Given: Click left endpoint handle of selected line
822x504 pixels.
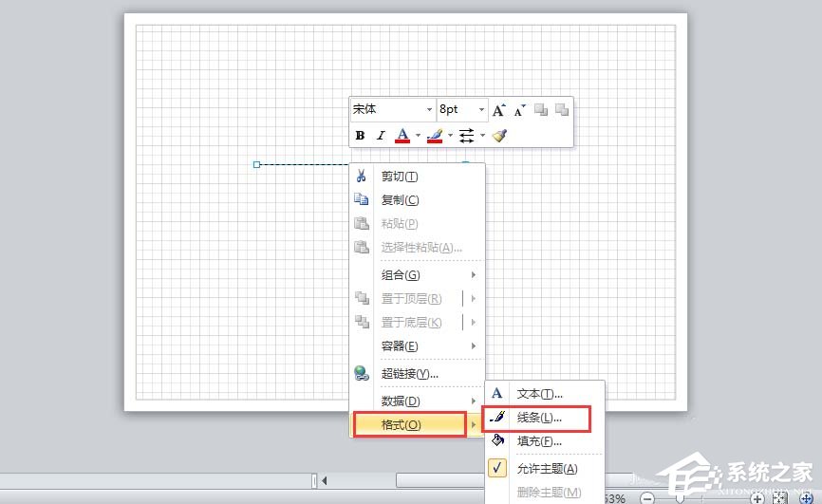Looking at the screenshot, I should [x=256, y=165].
